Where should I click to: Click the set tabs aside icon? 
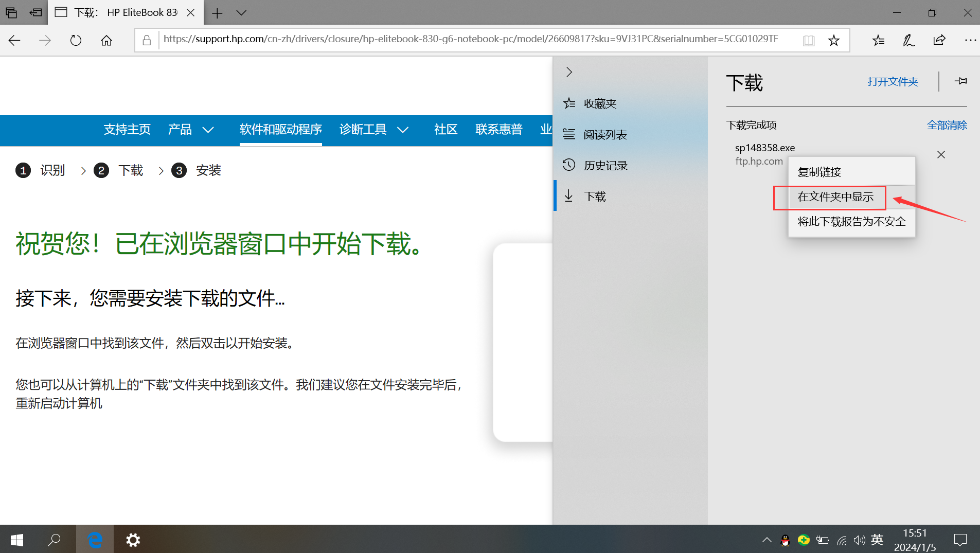coord(35,12)
